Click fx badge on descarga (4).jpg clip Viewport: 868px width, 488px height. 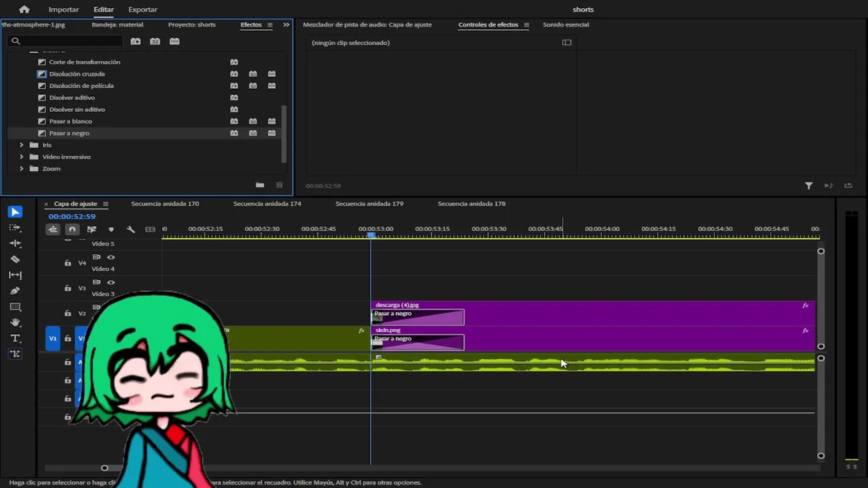806,306
